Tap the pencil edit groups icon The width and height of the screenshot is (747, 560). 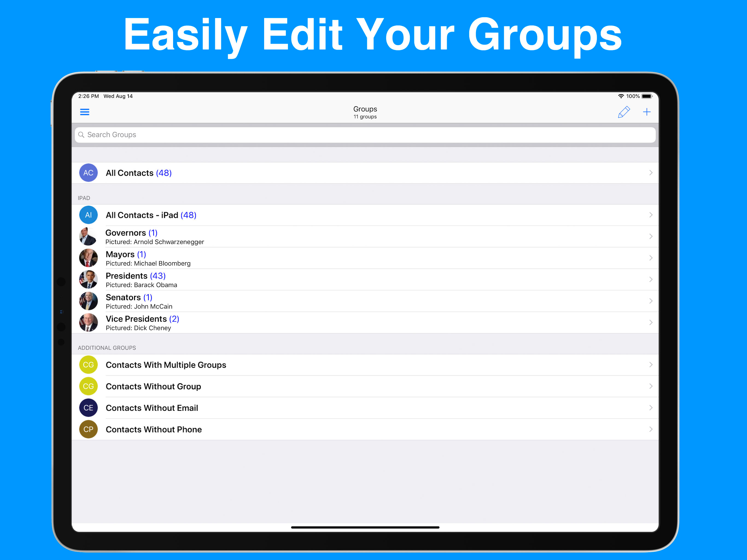click(624, 112)
